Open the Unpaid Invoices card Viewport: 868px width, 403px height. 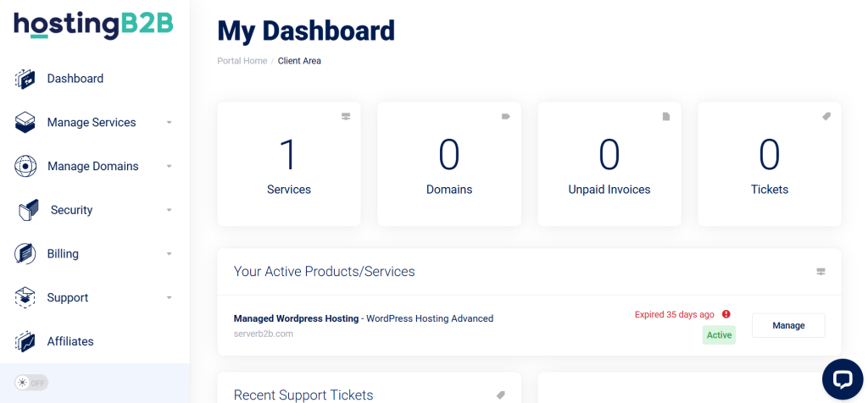point(609,163)
